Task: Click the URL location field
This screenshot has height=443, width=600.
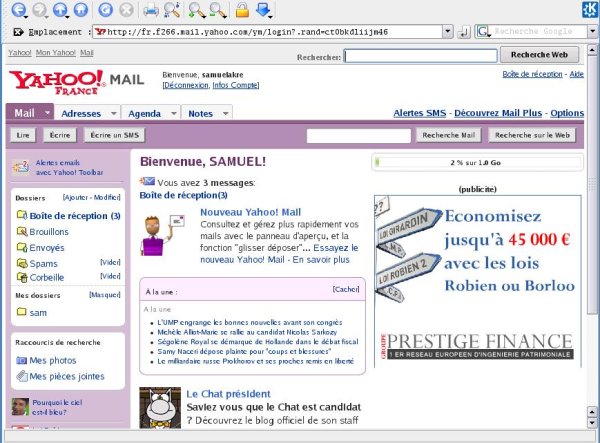Action: (268, 32)
